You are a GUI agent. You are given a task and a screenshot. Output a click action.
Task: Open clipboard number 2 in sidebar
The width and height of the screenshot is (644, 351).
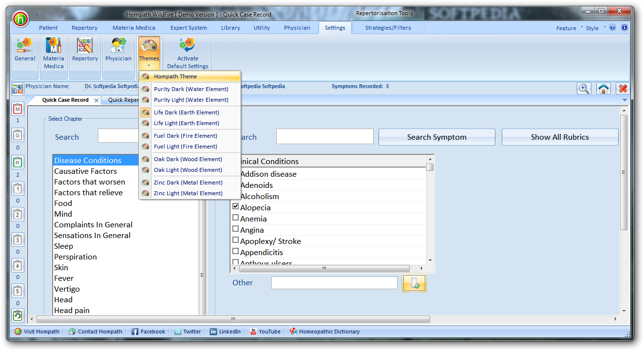click(x=18, y=214)
